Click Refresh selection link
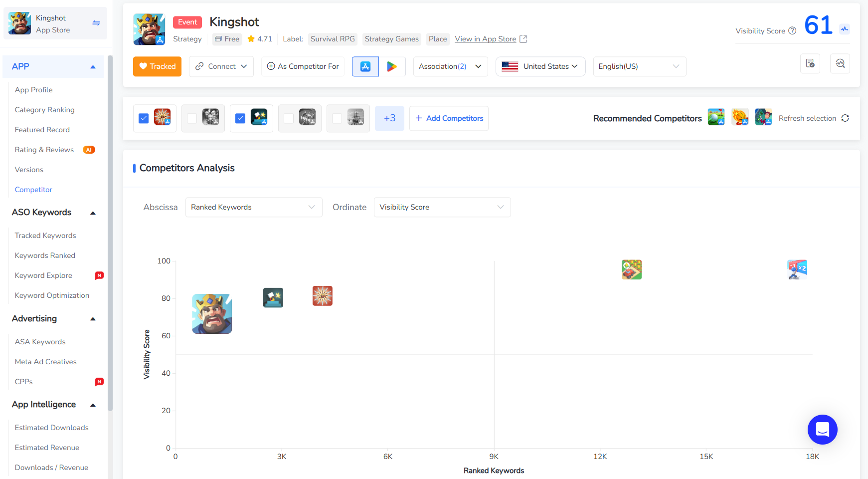Viewport: 868px width, 479px height. coord(807,118)
